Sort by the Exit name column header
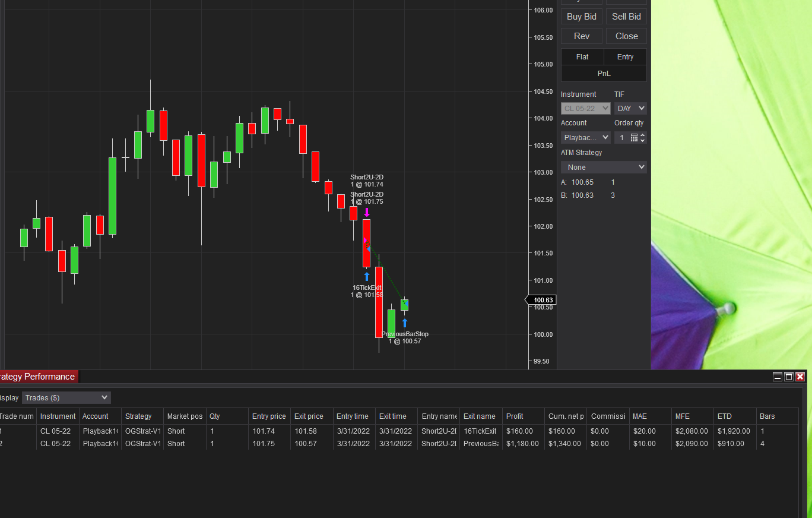The image size is (812, 518). (481, 416)
